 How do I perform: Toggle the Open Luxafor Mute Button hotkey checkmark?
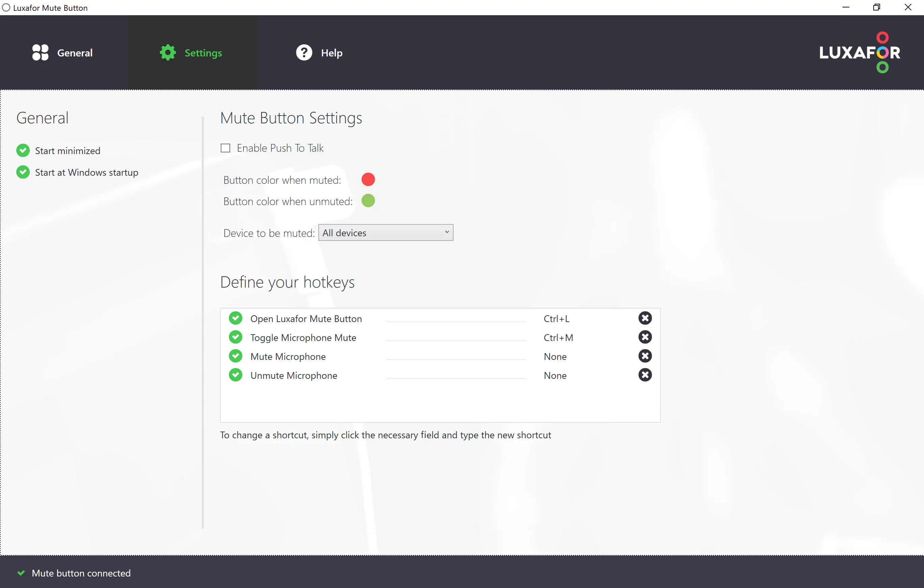click(x=235, y=318)
